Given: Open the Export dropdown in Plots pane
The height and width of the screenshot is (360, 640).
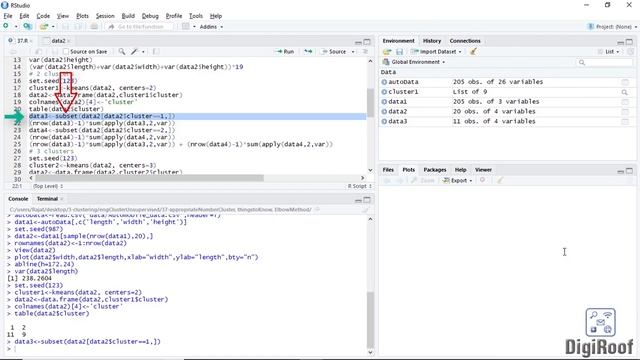Looking at the screenshot, I should [x=458, y=180].
